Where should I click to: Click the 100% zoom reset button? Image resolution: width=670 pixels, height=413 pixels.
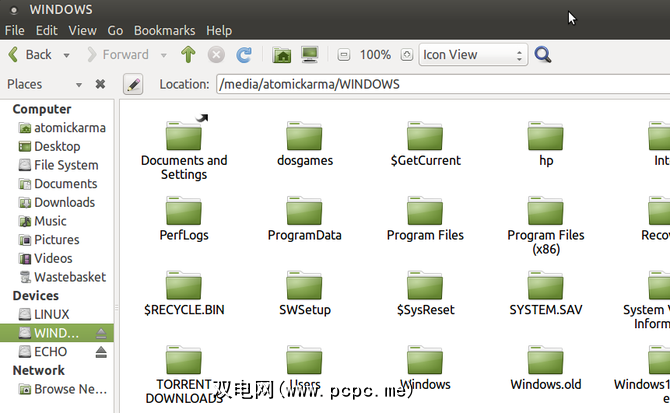[x=375, y=55]
